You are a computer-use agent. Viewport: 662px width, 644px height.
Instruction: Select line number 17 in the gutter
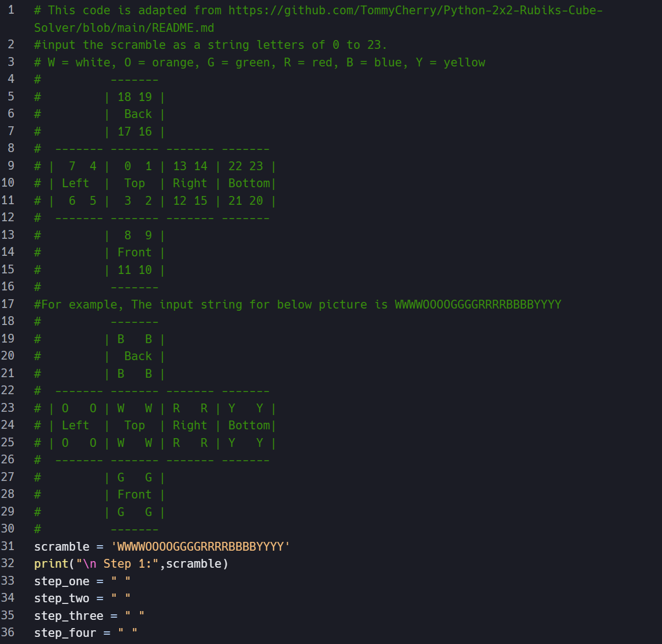[8, 304]
